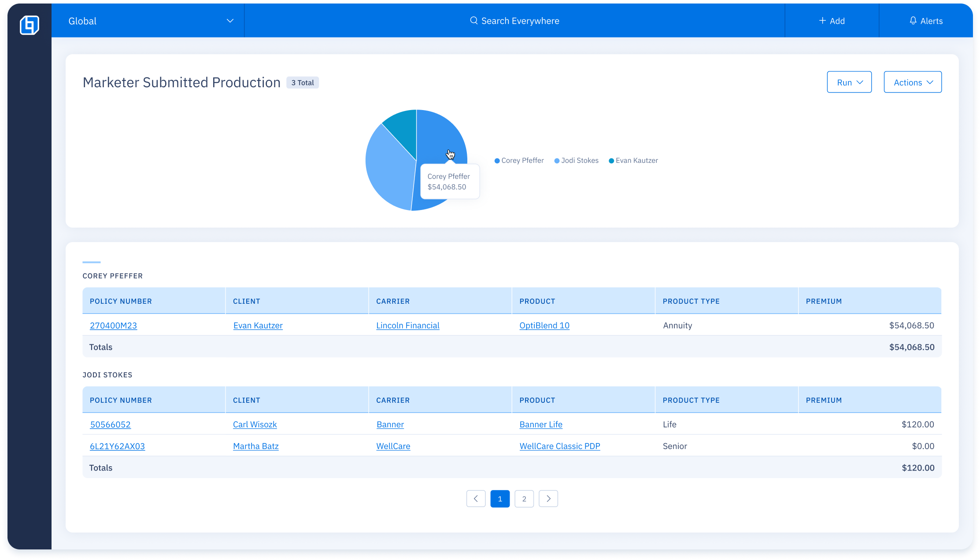This screenshot has width=980, height=560.
Task: Sort by the Premium column header in Corey Pfeffer table
Action: 824,301
